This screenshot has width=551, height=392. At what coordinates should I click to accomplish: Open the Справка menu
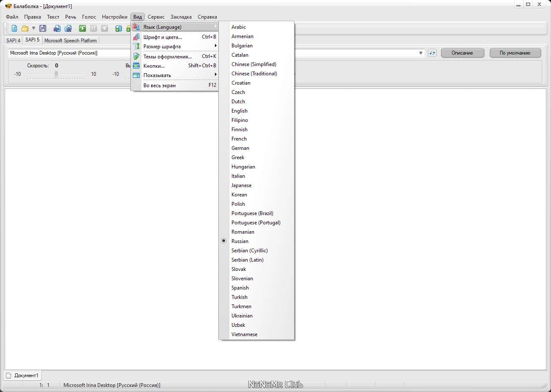pyautogui.click(x=207, y=17)
